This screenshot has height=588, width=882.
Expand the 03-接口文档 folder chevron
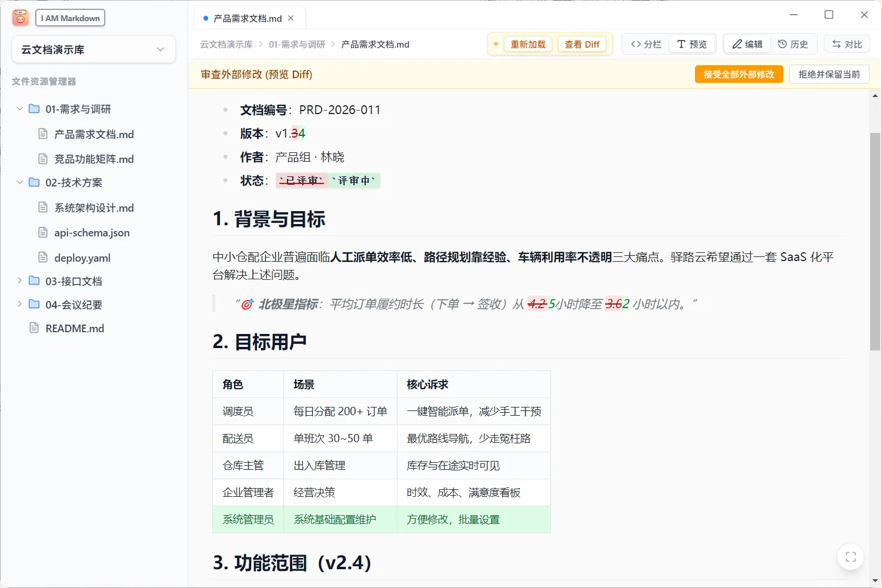pos(20,281)
